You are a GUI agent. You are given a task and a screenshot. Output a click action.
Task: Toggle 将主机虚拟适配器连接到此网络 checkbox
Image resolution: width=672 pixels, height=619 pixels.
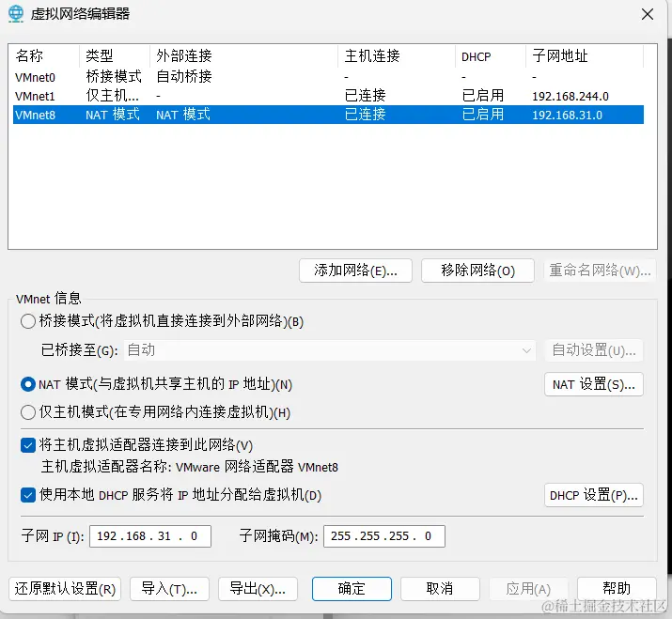(28, 445)
